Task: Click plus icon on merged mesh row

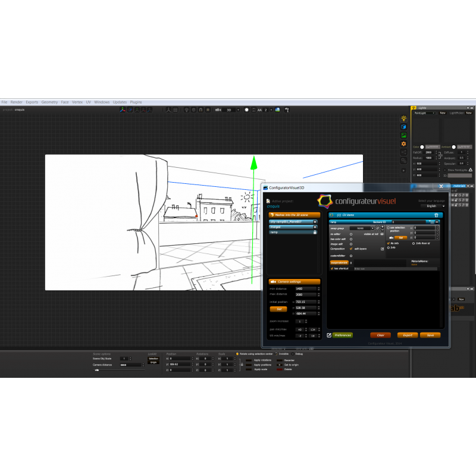Action: pyautogui.click(x=315, y=227)
